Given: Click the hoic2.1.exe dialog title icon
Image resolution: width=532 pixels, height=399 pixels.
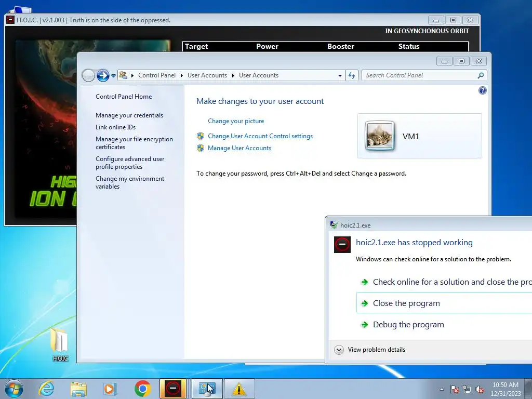Looking at the screenshot, I should click(334, 225).
